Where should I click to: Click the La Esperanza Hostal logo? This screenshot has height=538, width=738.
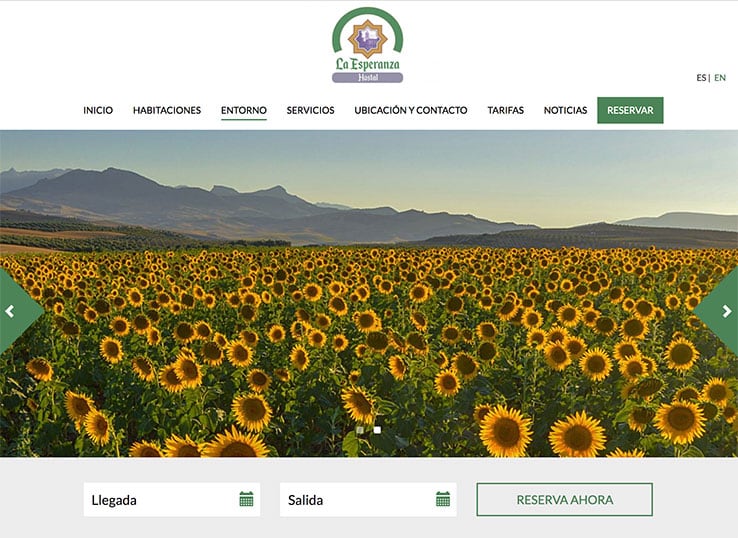point(368,45)
